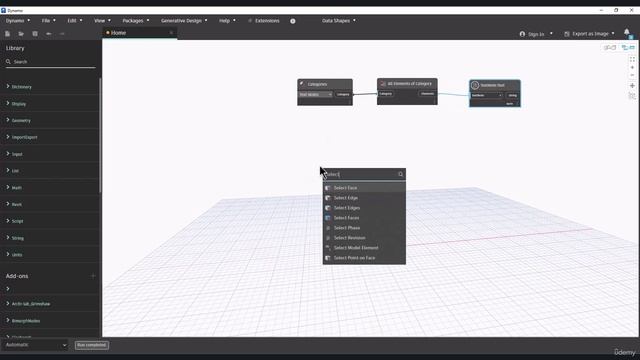Screen dimensions: 640x360
Task: Click canvas zoom in plus icon
Action: (632, 67)
